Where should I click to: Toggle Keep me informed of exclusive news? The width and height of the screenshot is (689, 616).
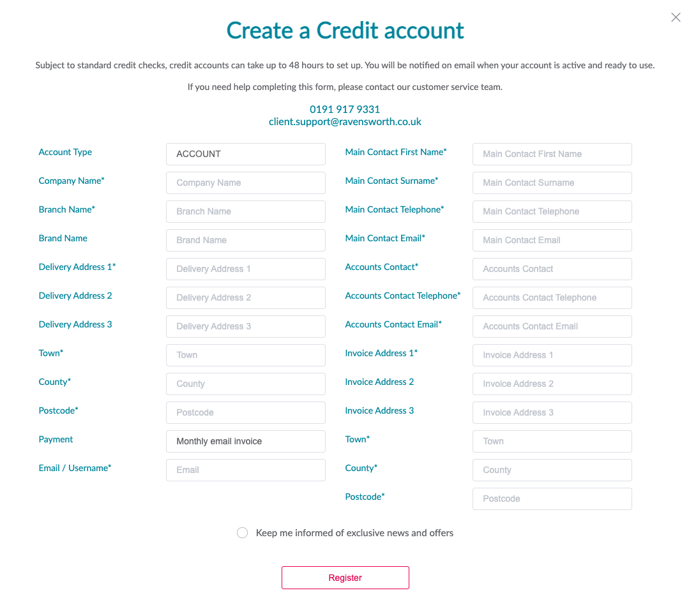pyautogui.click(x=243, y=533)
